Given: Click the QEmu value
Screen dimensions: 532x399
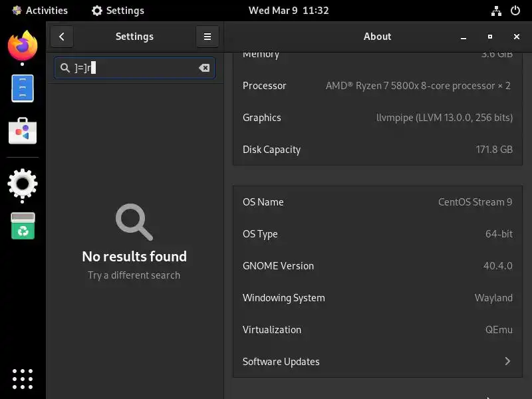Looking at the screenshot, I should point(499,329).
